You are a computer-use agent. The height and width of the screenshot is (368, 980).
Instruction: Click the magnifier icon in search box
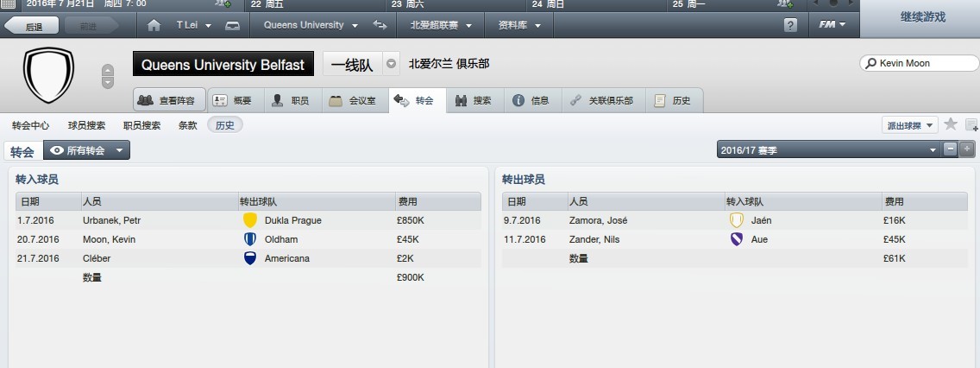[x=870, y=63]
